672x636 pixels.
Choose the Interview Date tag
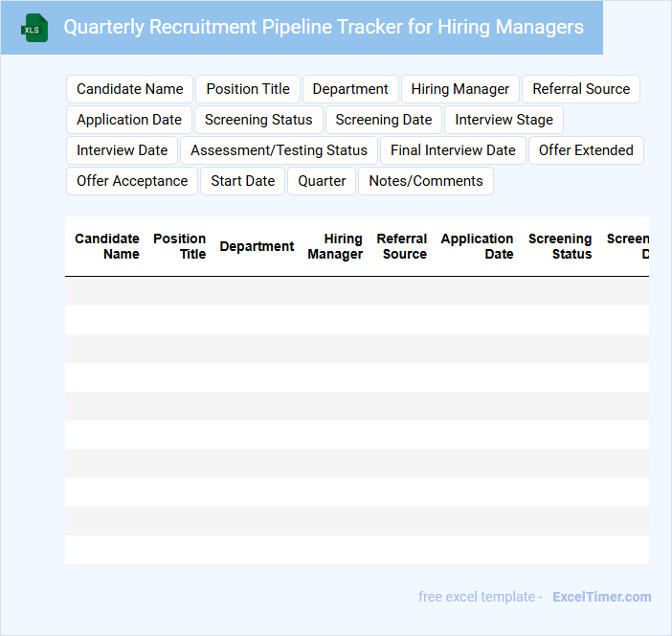[123, 150]
